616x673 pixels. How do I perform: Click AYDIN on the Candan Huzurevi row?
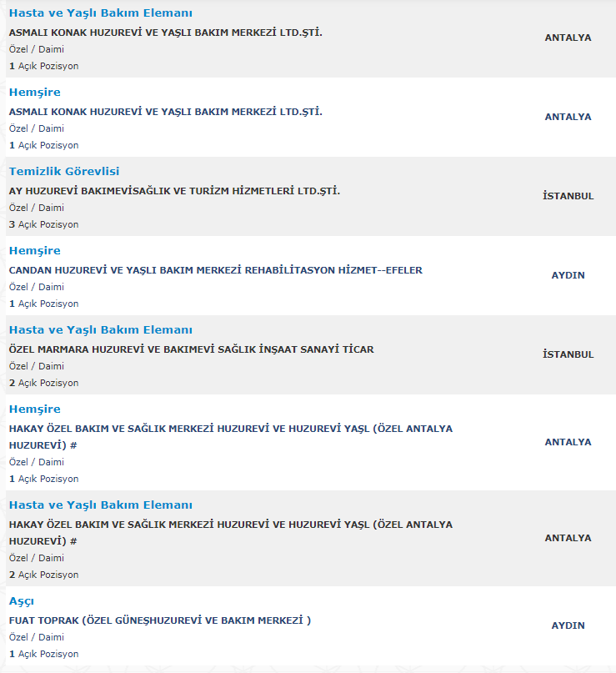(568, 275)
